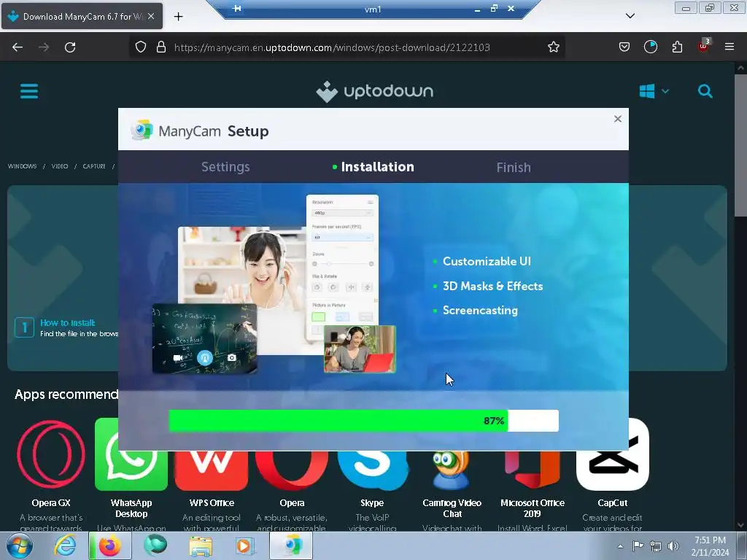This screenshot has height=560, width=747.
Task: Open the Opera app title
Action: coord(292,503)
